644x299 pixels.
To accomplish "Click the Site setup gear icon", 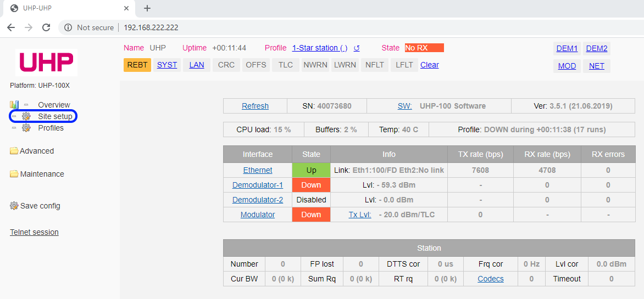I will 26,116.
